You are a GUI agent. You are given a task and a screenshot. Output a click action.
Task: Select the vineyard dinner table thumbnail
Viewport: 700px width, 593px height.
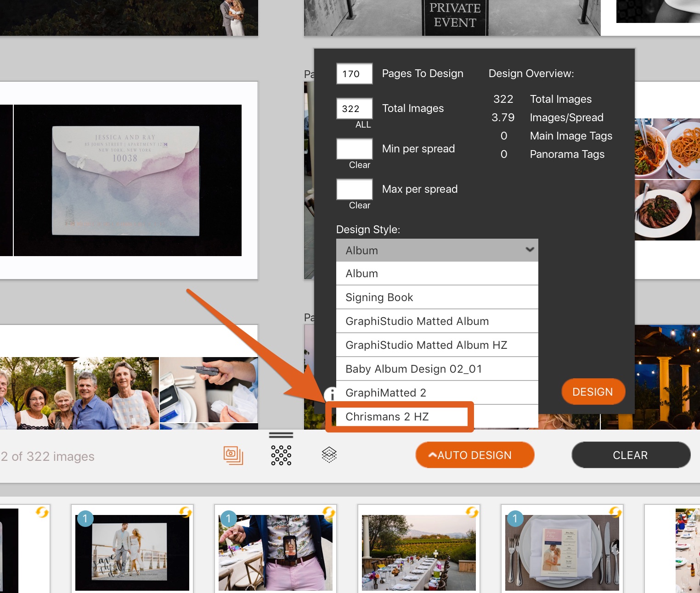pos(419,553)
